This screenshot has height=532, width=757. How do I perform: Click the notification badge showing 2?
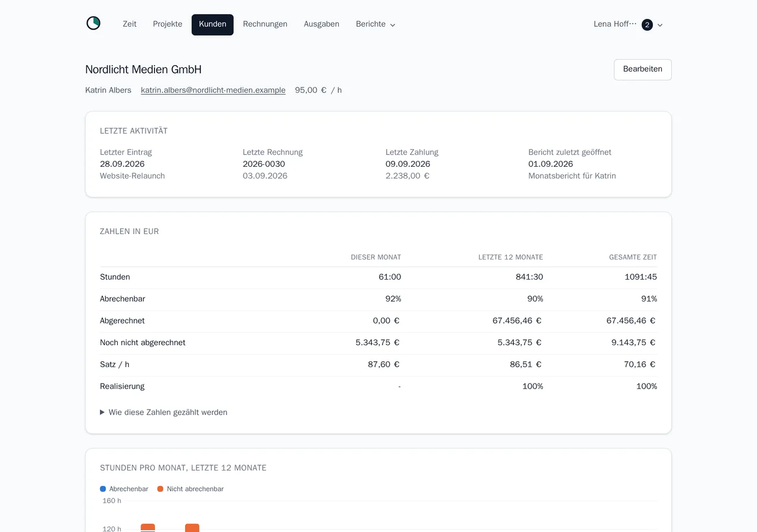[647, 25]
